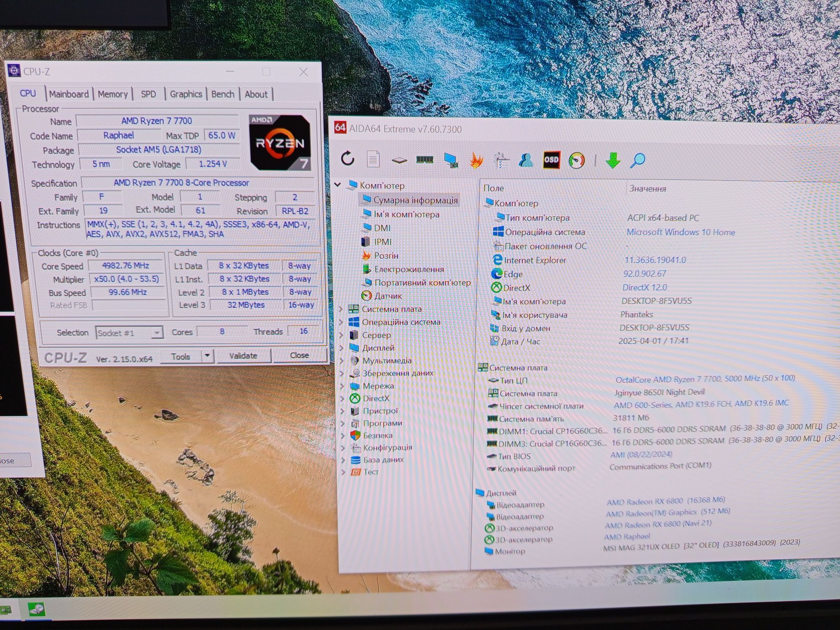Open Електроживлення tree item
Image resolution: width=840 pixels, height=630 pixels.
409,269
